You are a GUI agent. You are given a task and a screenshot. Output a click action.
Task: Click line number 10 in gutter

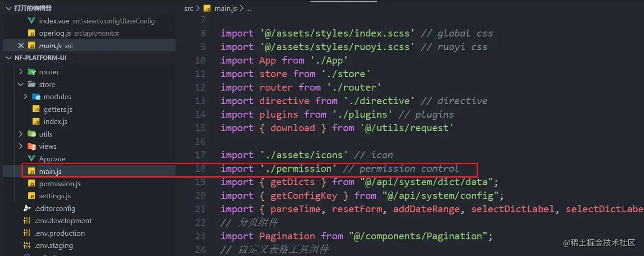[x=200, y=60]
